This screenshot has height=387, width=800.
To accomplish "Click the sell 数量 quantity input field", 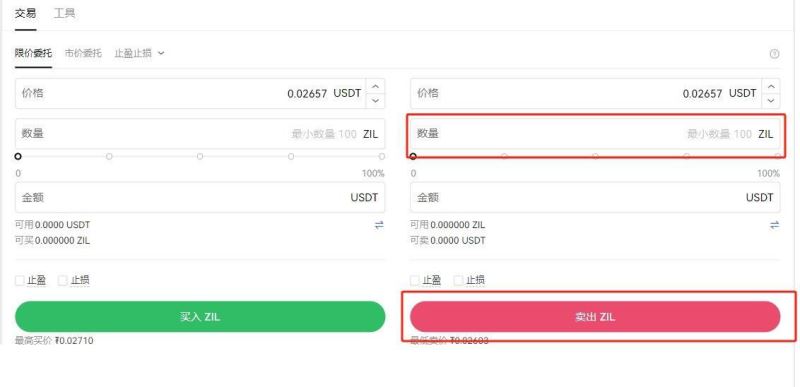I will tap(595, 134).
